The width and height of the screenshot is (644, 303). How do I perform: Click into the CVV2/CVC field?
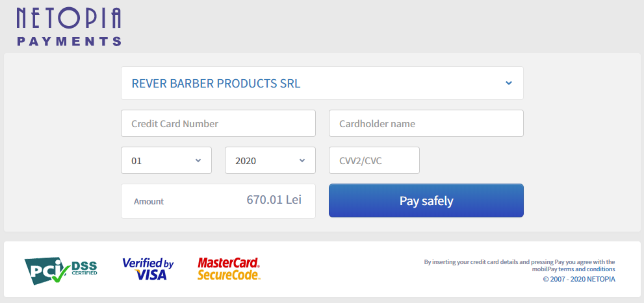[x=374, y=161]
